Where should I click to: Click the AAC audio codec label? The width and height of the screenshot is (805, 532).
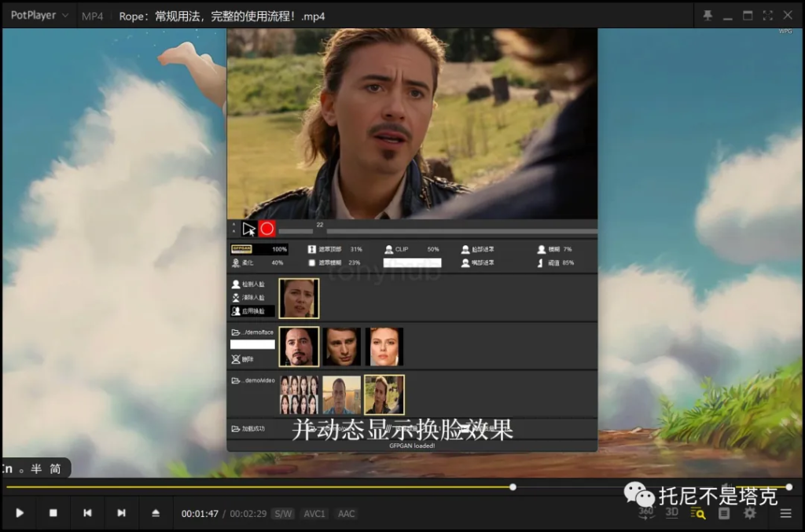346,513
